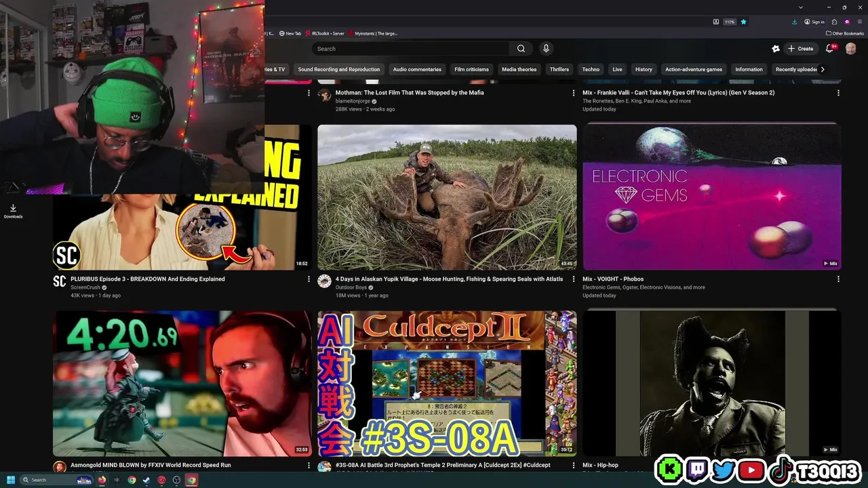Open the Hip-hop mix thumbnail
The width and height of the screenshot is (868, 488).
pyautogui.click(x=712, y=384)
